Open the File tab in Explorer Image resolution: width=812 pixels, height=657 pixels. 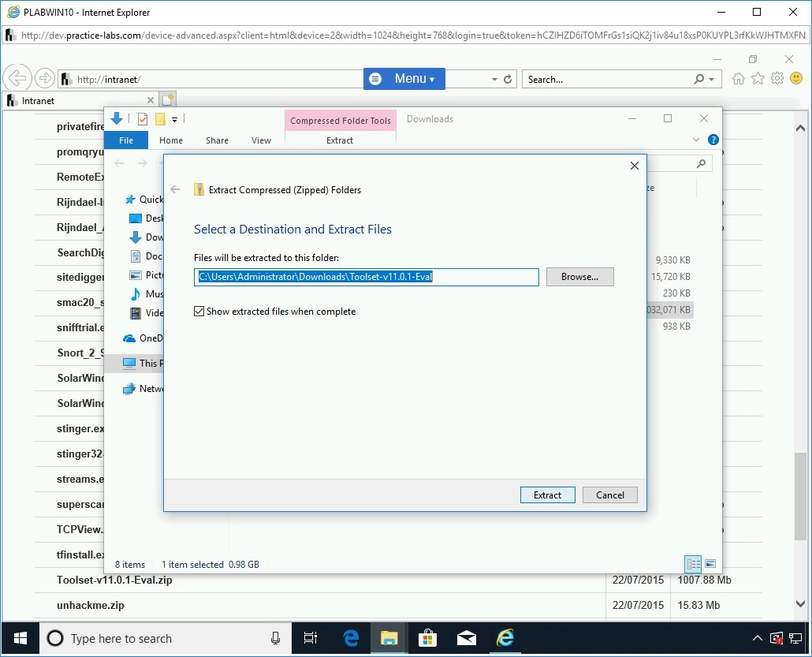126,140
